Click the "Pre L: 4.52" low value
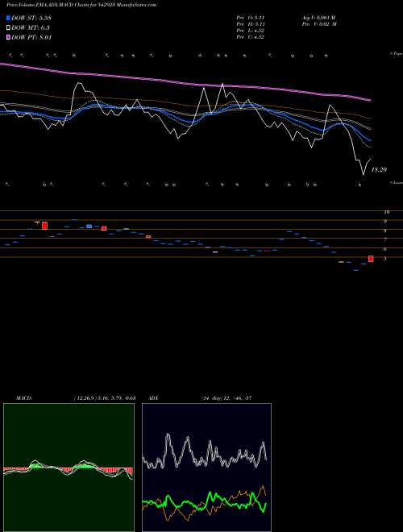Viewport: 403px width, 532px height. 251,31
